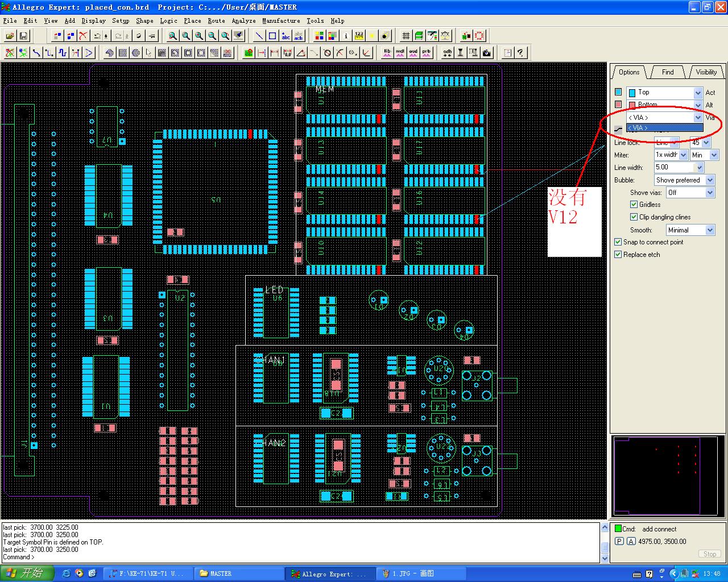Image resolution: width=728 pixels, height=582 pixels.
Task: Click the Grid toggle hash icon
Action: (x=406, y=36)
